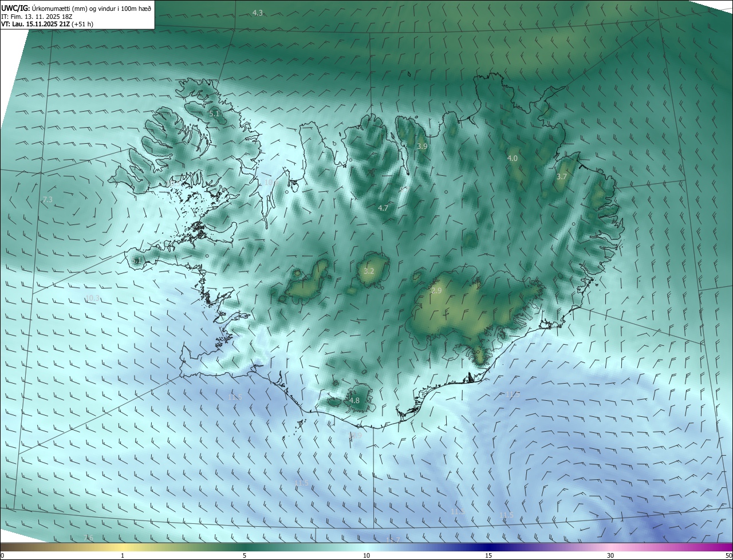Select the valid time line 'VT: Lau. 15.11.2025 21Z (+51 h)'
The width and height of the screenshot is (733, 560).
click(47, 24)
